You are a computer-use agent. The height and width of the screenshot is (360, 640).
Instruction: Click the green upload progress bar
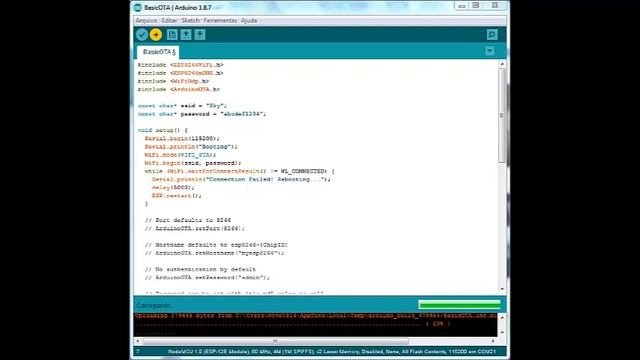coord(459,304)
